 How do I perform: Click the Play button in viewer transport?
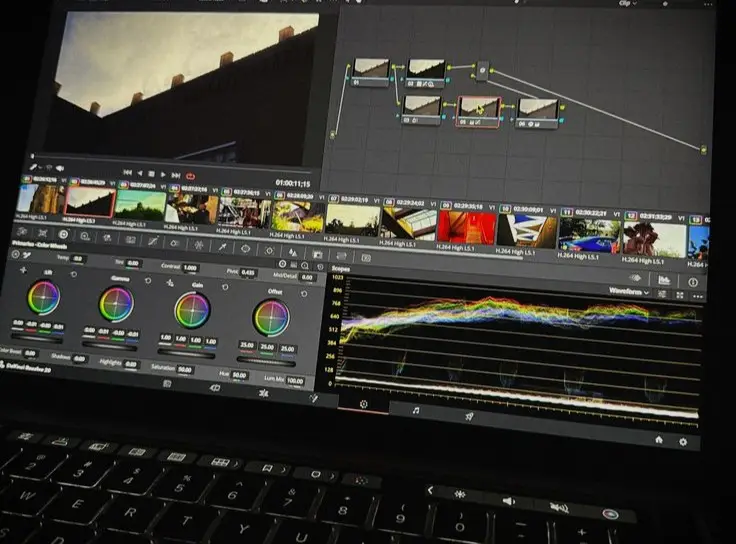click(x=163, y=175)
